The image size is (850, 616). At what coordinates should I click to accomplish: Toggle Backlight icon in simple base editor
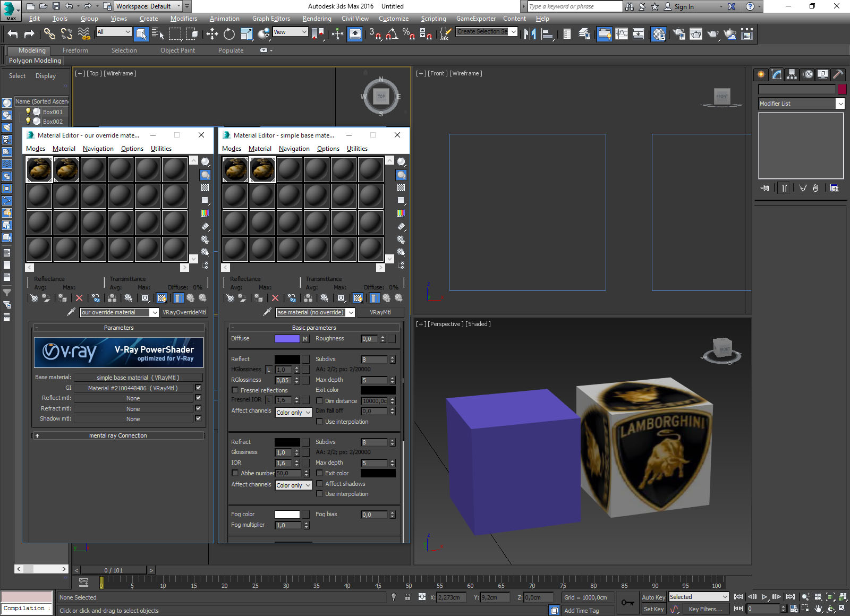pyautogui.click(x=402, y=175)
